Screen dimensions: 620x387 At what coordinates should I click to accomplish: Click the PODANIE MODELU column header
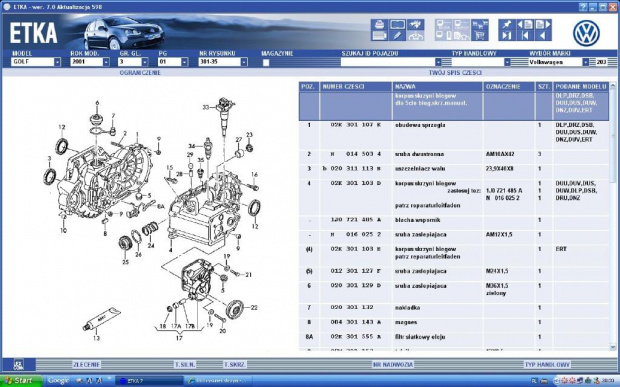580,87
